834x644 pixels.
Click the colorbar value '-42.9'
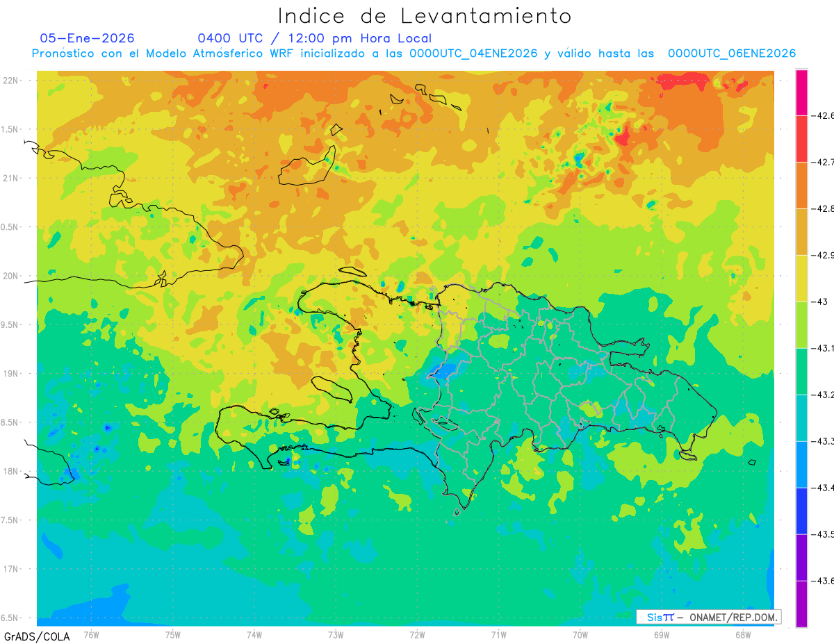coord(822,255)
